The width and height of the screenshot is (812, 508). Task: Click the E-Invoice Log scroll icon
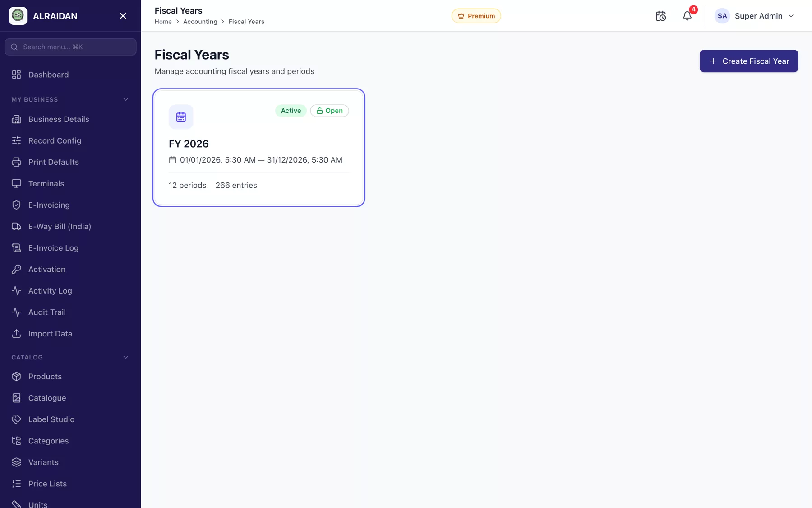pos(16,248)
